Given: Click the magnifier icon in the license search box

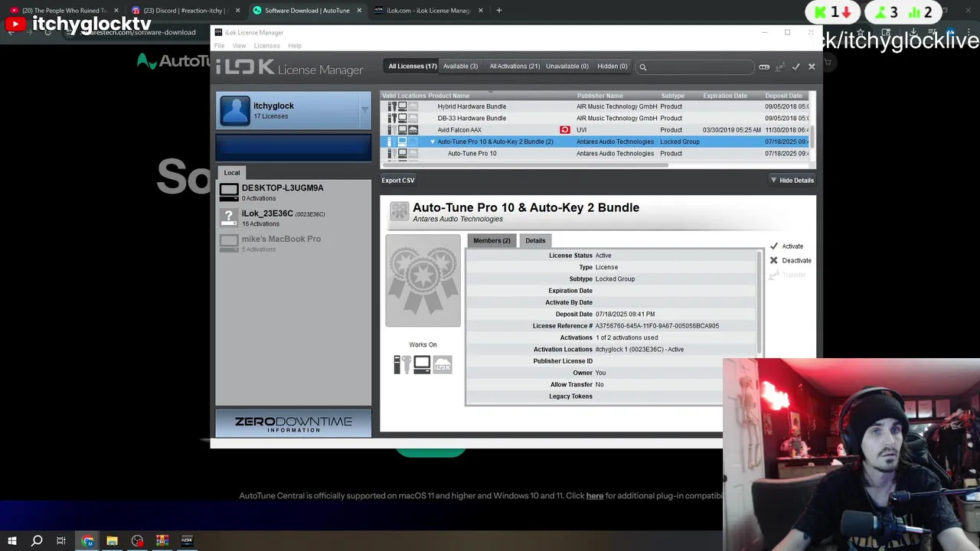Looking at the screenshot, I should coord(643,67).
